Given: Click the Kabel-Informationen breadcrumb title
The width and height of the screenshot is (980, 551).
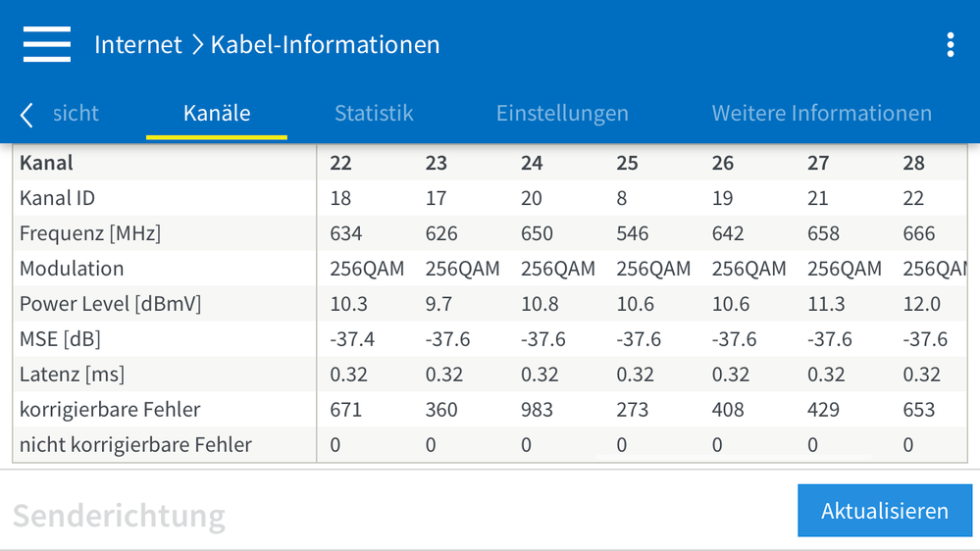Looking at the screenshot, I should tap(325, 45).
